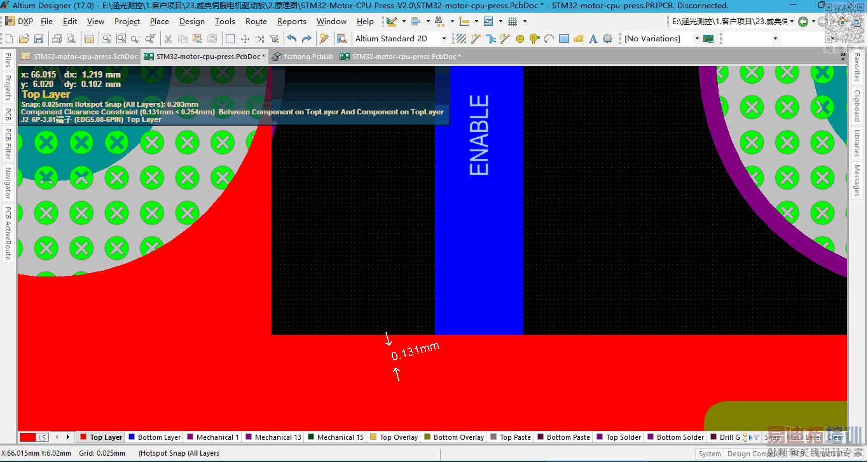Choose the Move Selection crosshair tool
Viewport: 868px width, 462px height.
[x=245, y=39]
